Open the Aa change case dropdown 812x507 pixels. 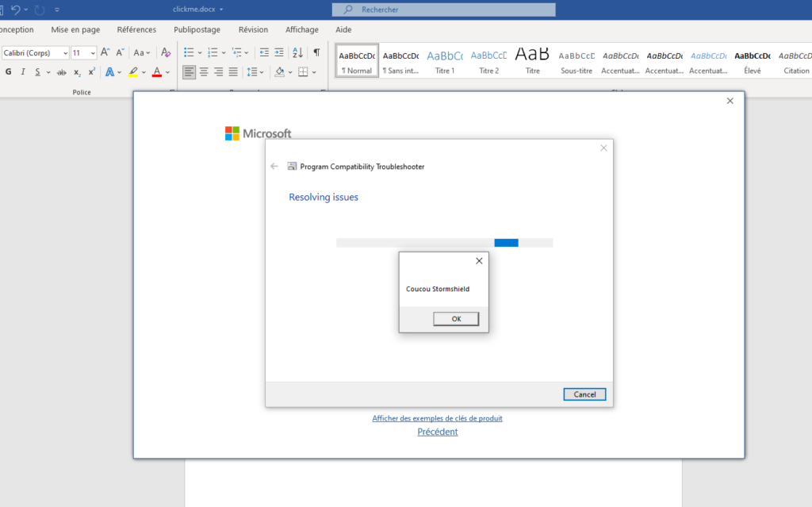click(x=141, y=52)
